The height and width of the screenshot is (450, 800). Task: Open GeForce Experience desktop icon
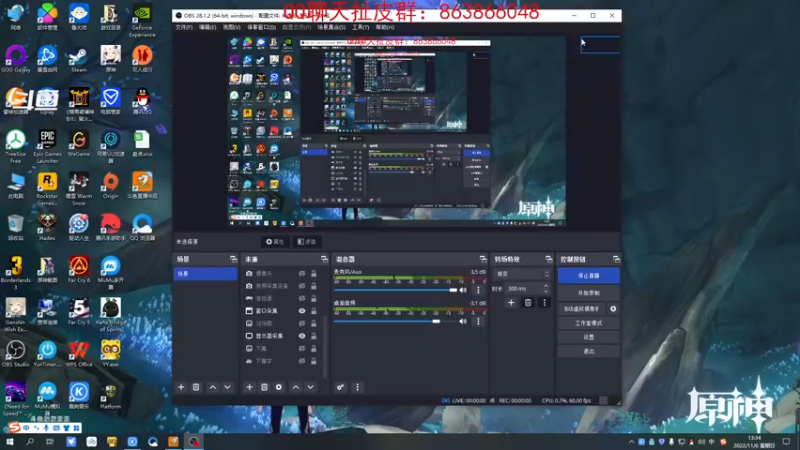[x=142, y=21]
